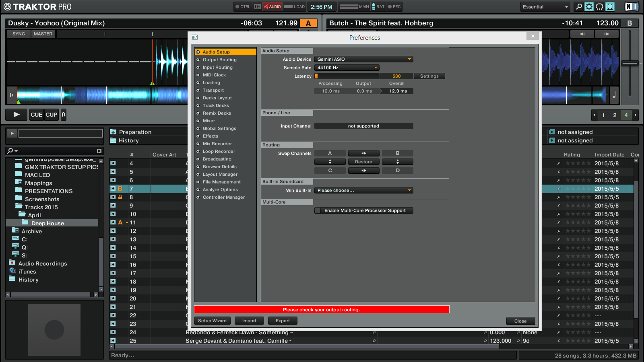
Task: Click the AUDIO indicator in header
Action: 272,6
